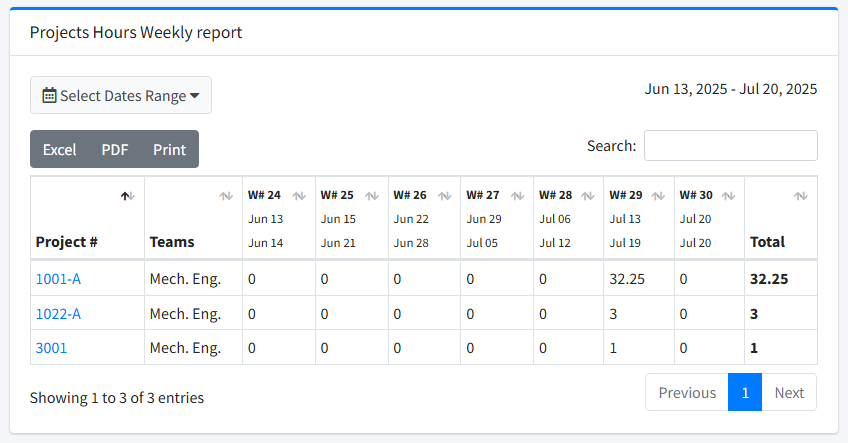
Task: Open the Select Dates Range dropdown
Action: pyautogui.click(x=121, y=96)
